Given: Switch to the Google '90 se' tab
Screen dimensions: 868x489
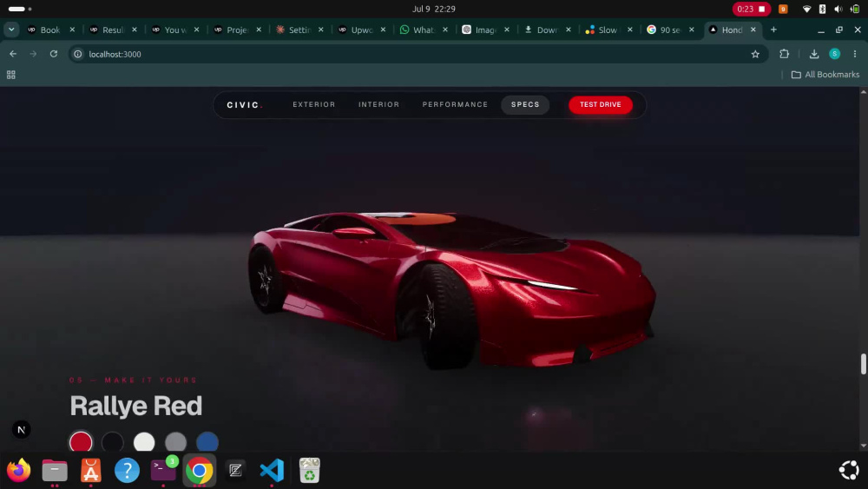Looking at the screenshot, I should (669, 30).
